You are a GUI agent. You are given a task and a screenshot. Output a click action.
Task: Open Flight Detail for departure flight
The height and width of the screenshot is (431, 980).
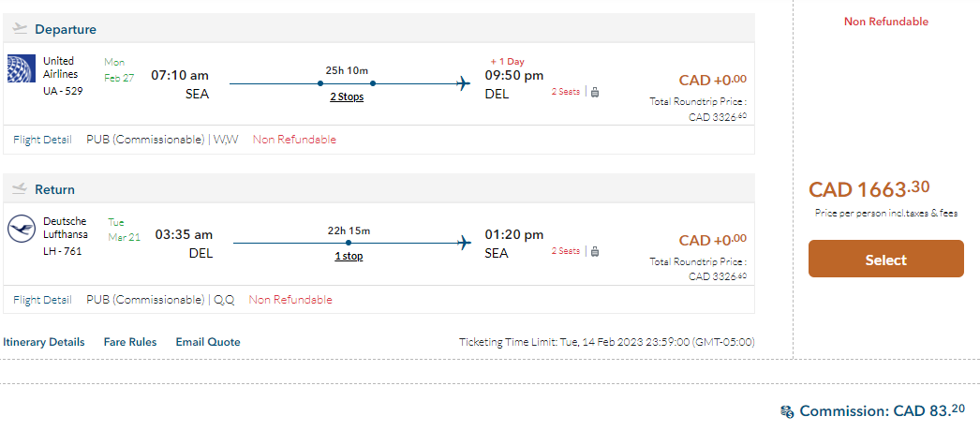(x=42, y=140)
